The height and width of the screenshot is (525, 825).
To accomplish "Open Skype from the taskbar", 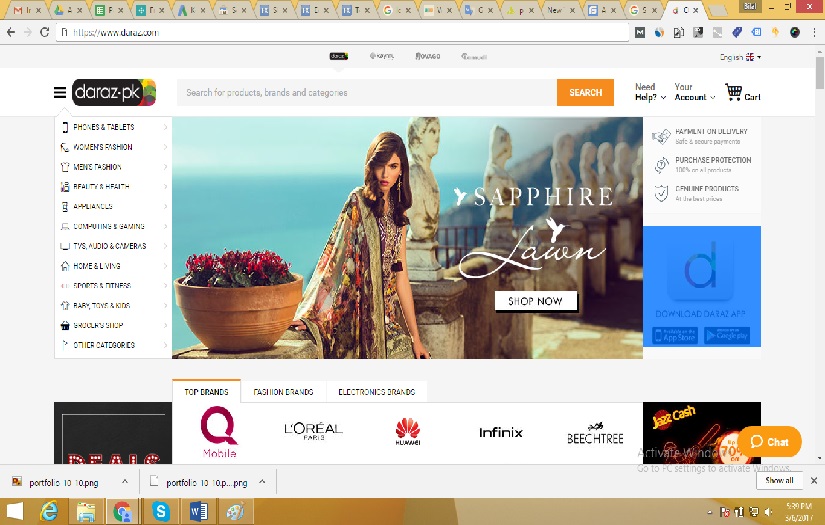I will pos(160,511).
